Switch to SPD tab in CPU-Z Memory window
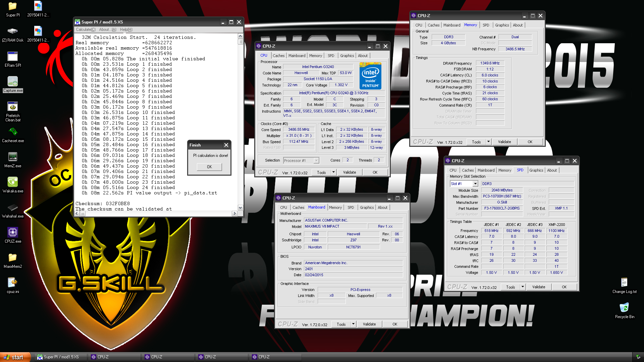The image size is (644, 362). point(486,25)
